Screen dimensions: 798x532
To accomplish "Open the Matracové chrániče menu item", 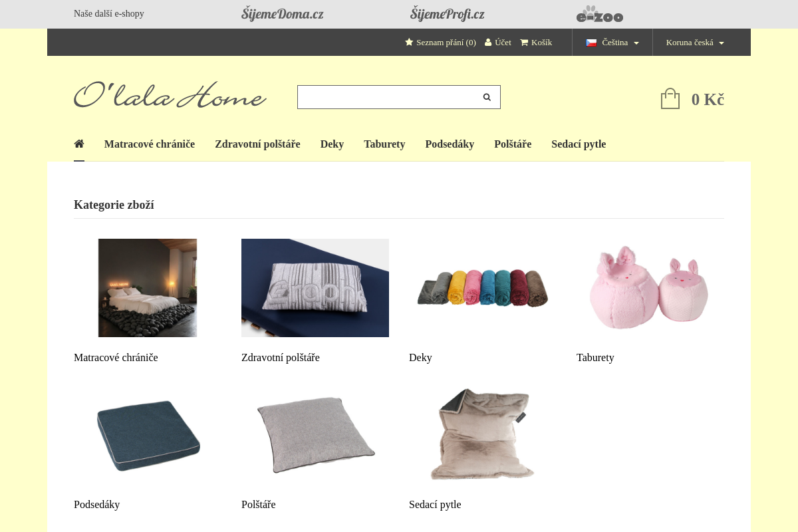I will pyautogui.click(x=150, y=144).
